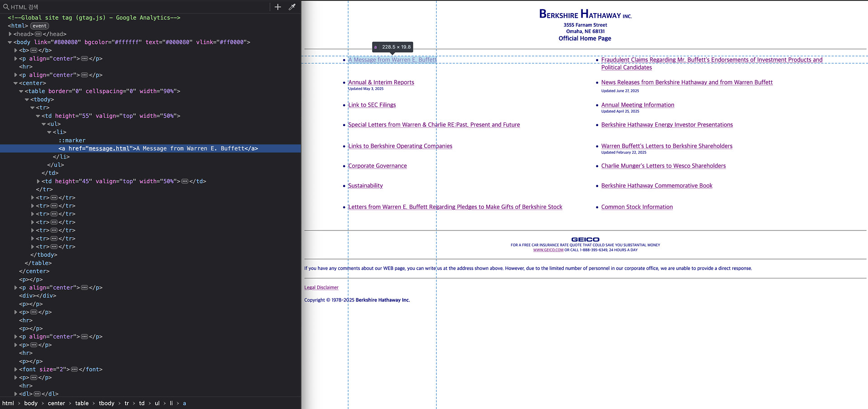This screenshot has height=409, width=868.
Task: Collapse the center element twisty
Action: coord(16,83)
